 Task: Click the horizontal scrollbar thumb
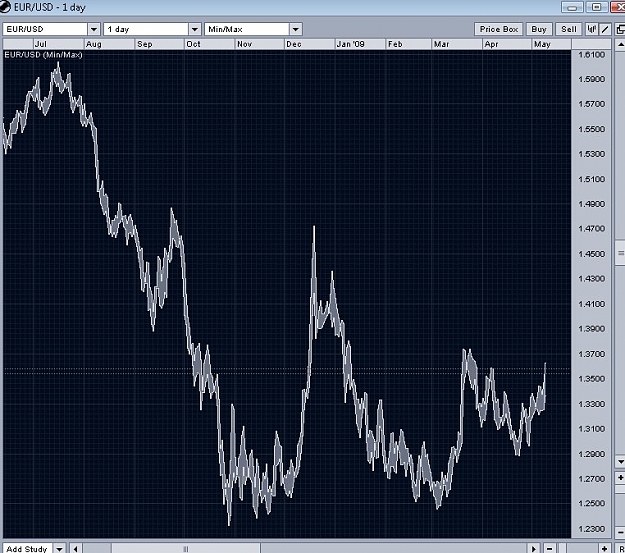[x=186, y=549]
